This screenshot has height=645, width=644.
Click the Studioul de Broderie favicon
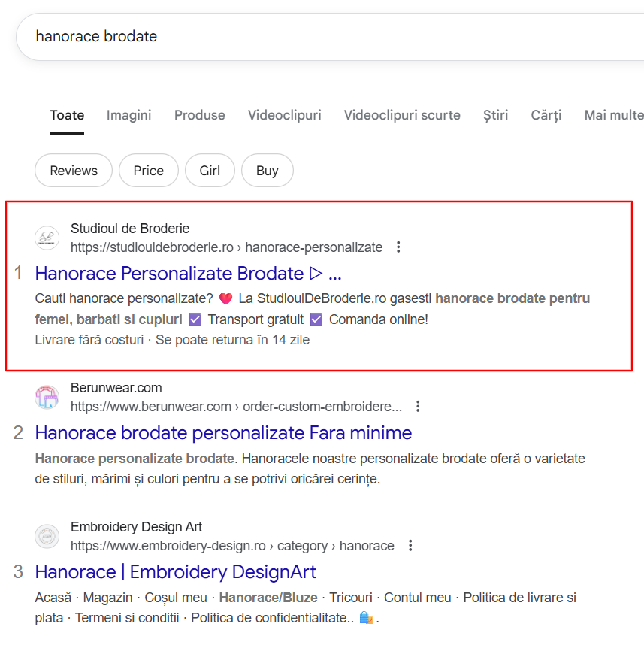coord(47,238)
